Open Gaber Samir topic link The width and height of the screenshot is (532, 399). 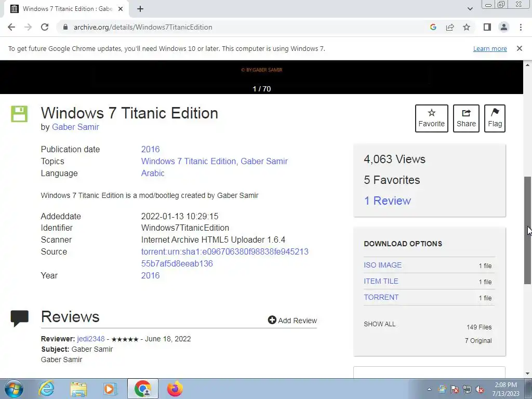[x=264, y=161]
